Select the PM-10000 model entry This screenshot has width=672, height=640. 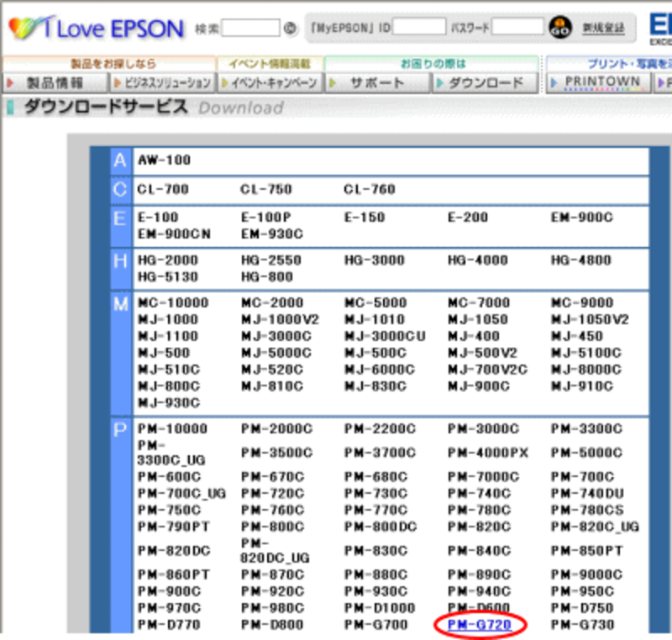pos(173,429)
